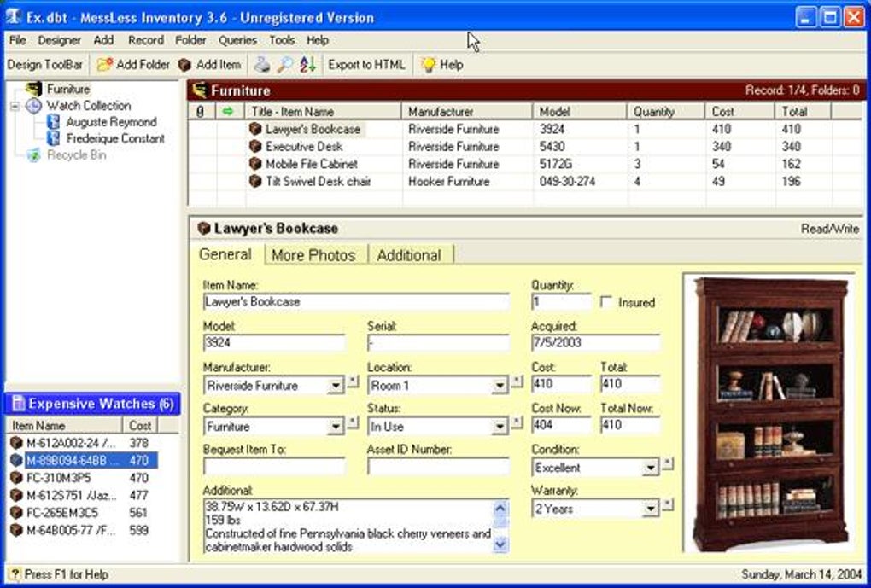Image resolution: width=871 pixels, height=588 pixels.
Task: Click the Bequest Item To field
Action: pyautogui.click(x=274, y=467)
